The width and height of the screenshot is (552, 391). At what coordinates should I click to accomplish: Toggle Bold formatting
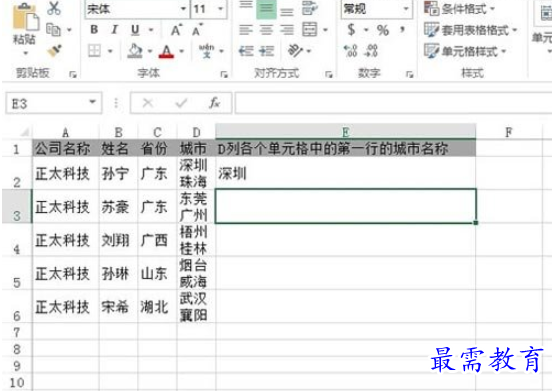click(x=94, y=30)
